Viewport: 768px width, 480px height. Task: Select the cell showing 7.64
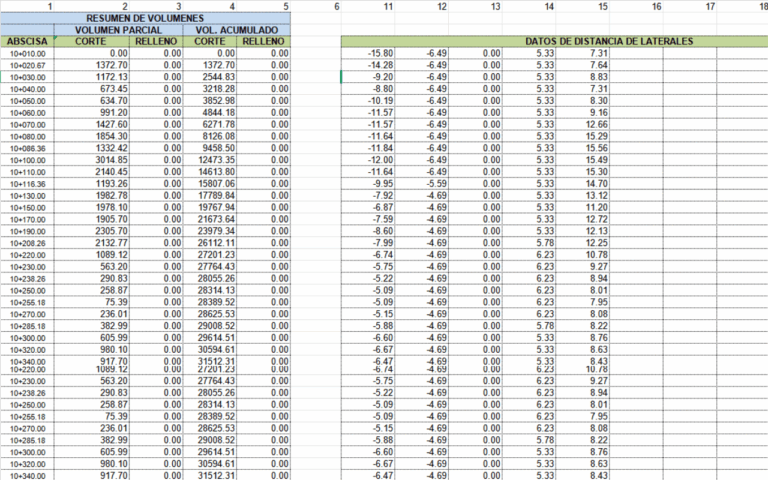[x=582, y=65]
